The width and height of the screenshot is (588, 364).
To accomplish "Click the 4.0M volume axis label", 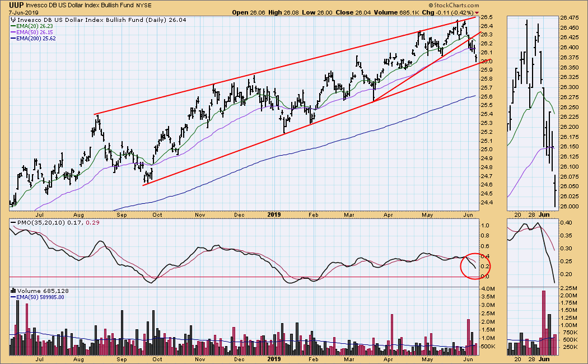I will 488,288.
